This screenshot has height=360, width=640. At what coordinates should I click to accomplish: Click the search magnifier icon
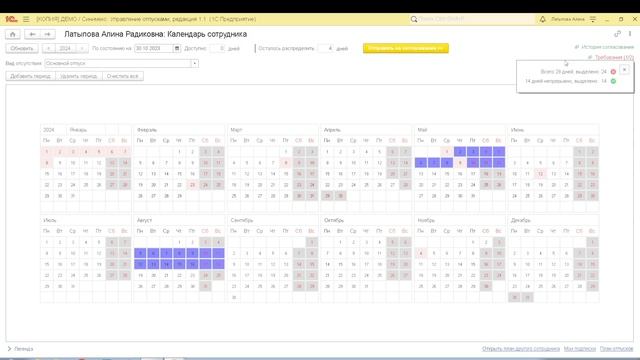click(414, 19)
